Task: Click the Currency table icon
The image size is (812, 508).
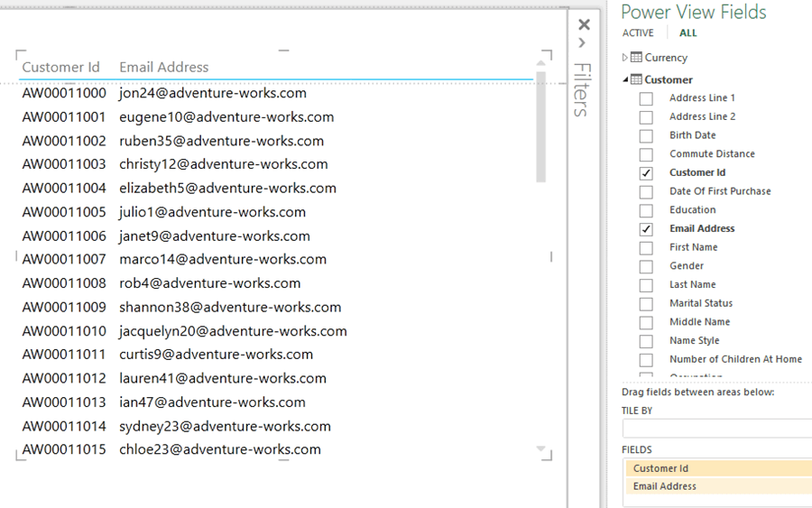Action: pyautogui.click(x=636, y=57)
